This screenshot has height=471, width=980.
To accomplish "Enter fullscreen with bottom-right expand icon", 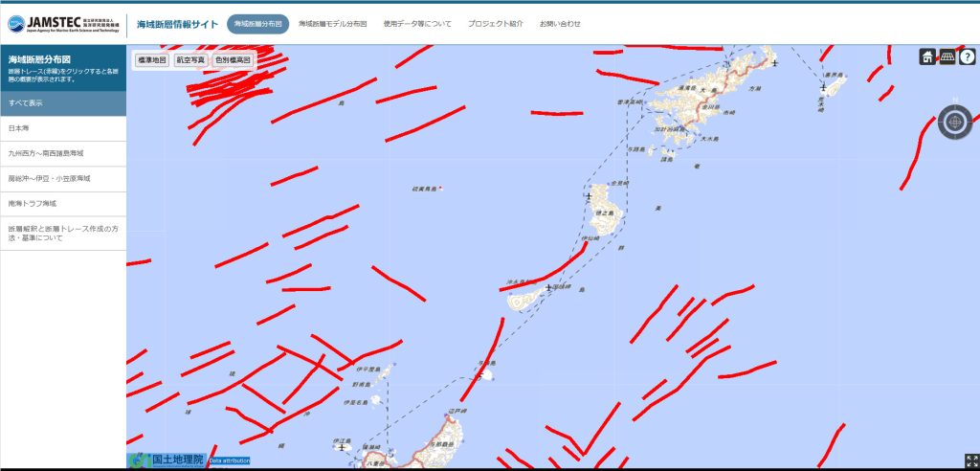I will click(x=971, y=460).
